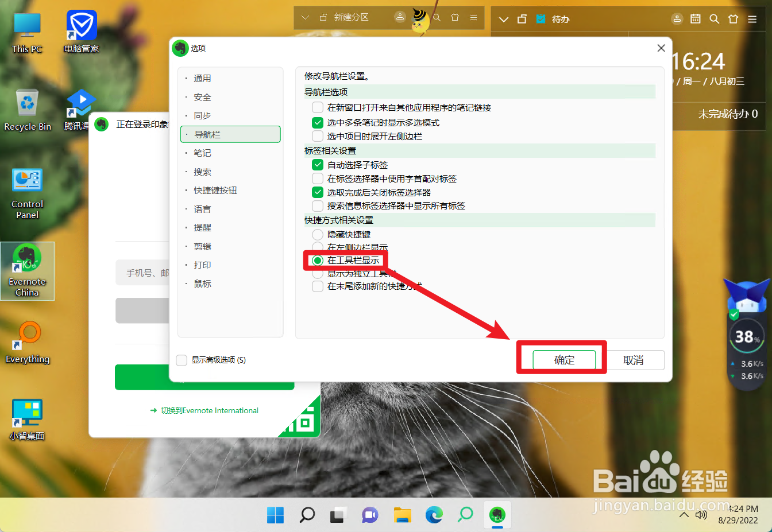Viewport: 772px width, 532px height.
Task: Open the 笔记 options category
Action: coord(230,153)
